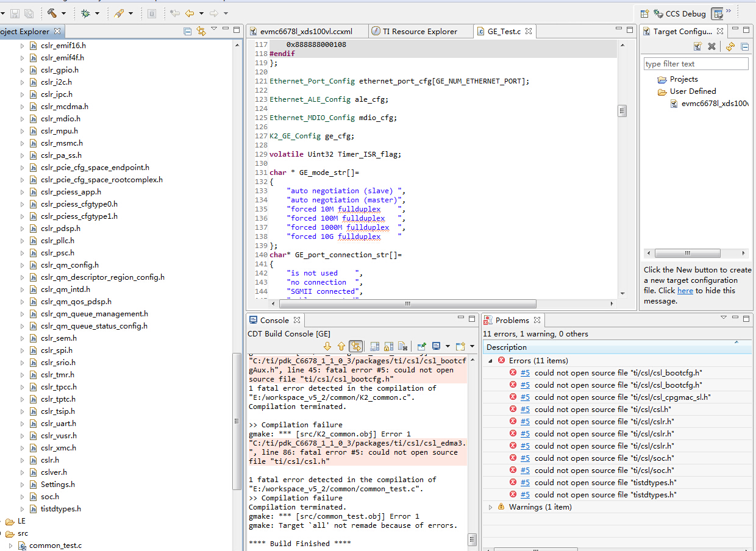Select cslr_gpio.h in Project Explorer

pos(60,70)
